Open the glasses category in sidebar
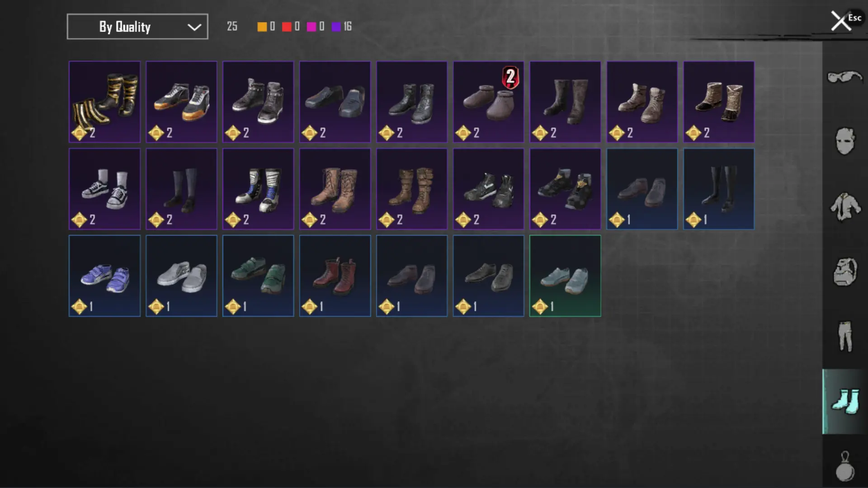 point(844,77)
